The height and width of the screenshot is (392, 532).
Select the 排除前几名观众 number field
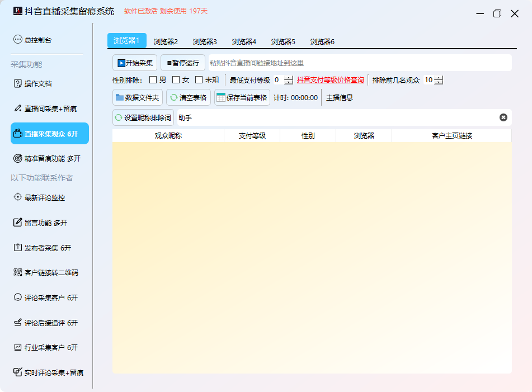point(429,80)
